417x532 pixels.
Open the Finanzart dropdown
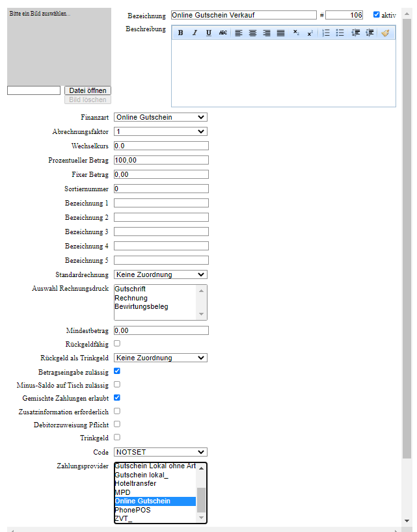tap(161, 118)
